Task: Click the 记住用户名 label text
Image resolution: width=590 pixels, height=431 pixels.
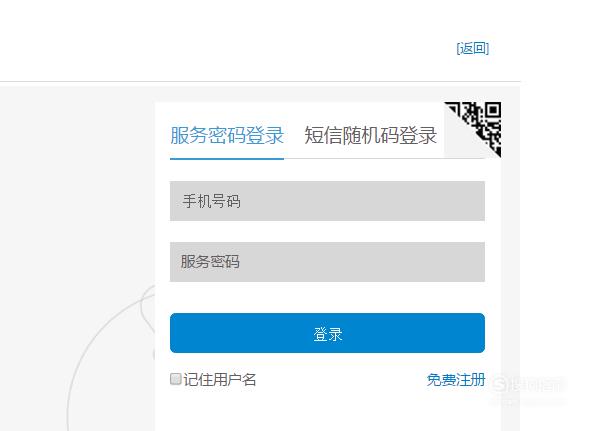Action: point(220,379)
